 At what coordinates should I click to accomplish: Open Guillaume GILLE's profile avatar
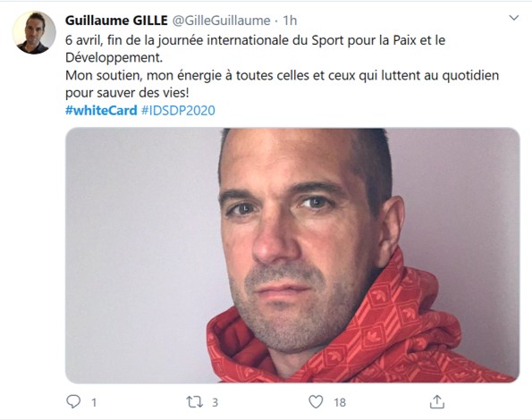click(x=34, y=32)
